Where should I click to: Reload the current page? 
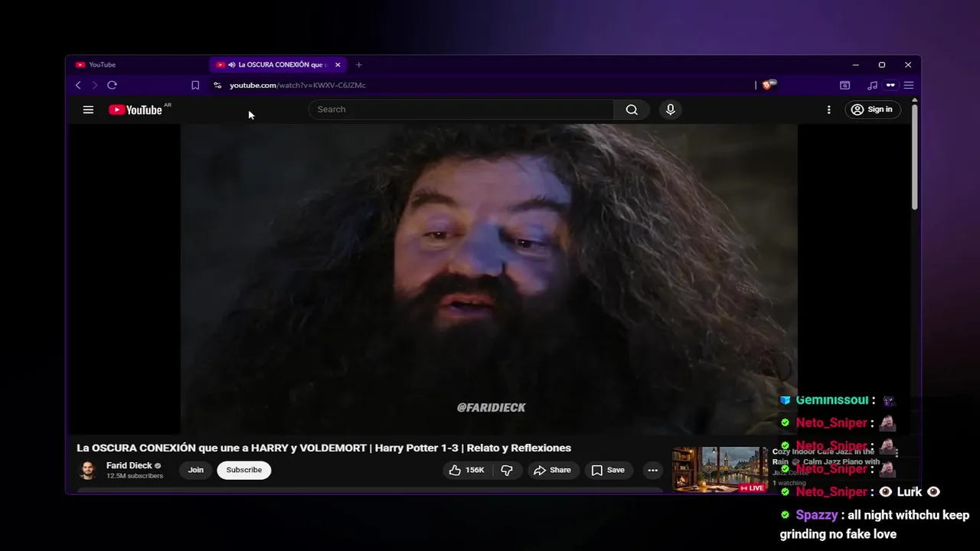click(x=112, y=85)
